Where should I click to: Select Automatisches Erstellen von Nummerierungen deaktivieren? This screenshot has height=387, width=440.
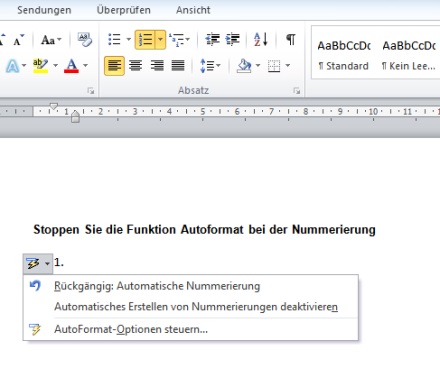(x=191, y=307)
